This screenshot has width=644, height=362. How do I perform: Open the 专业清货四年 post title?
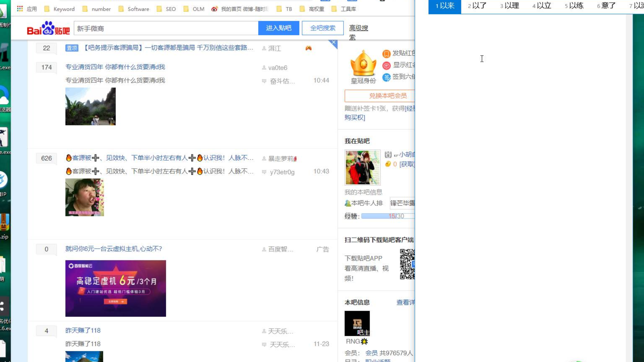[115, 67]
